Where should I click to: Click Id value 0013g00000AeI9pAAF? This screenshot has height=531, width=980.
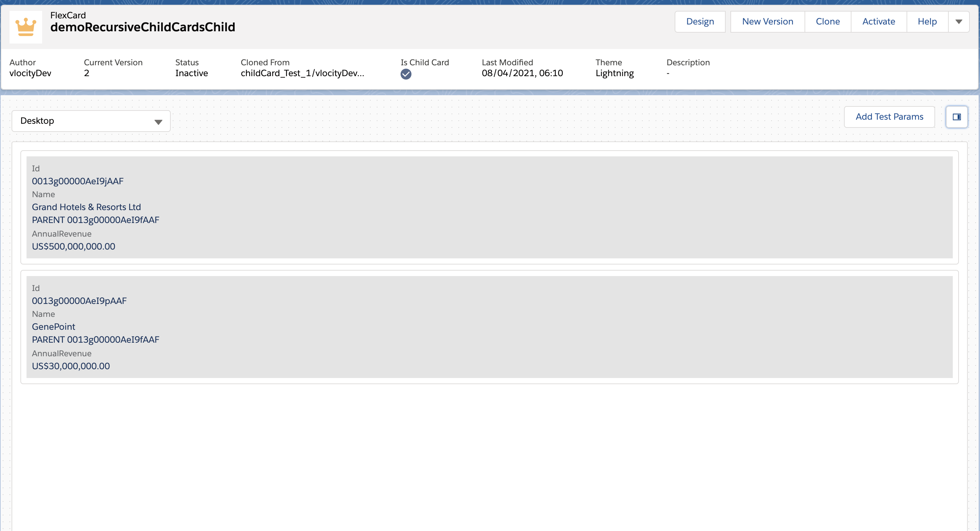click(x=79, y=301)
